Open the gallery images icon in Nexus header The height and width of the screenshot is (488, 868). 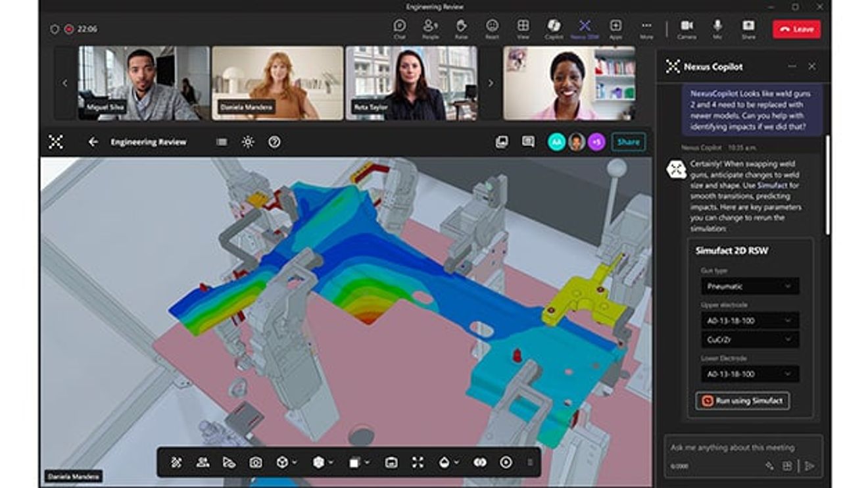(x=502, y=141)
